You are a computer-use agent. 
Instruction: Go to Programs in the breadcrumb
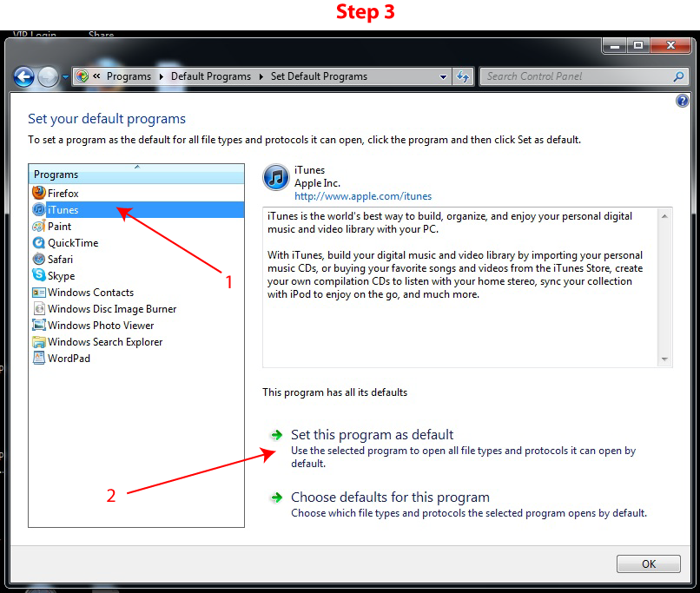coord(129,76)
